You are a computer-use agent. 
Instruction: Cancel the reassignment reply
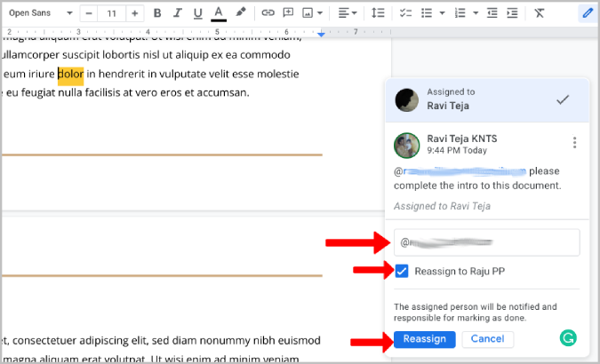(488, 338)
